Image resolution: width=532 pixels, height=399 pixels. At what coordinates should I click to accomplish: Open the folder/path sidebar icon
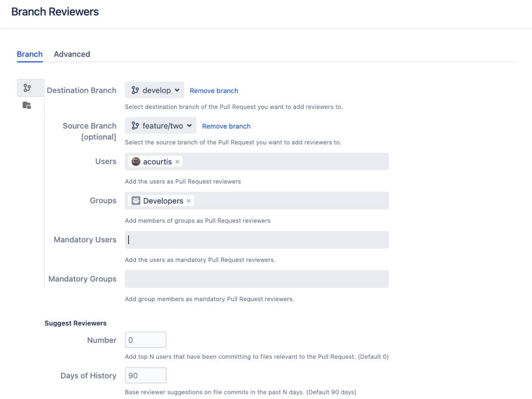[x=27, y=105]
